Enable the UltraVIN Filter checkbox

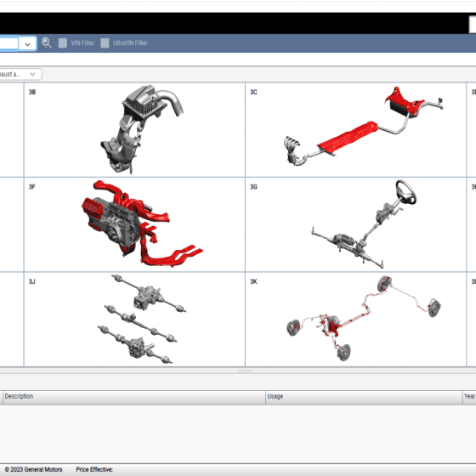click(x=105, y=43)
